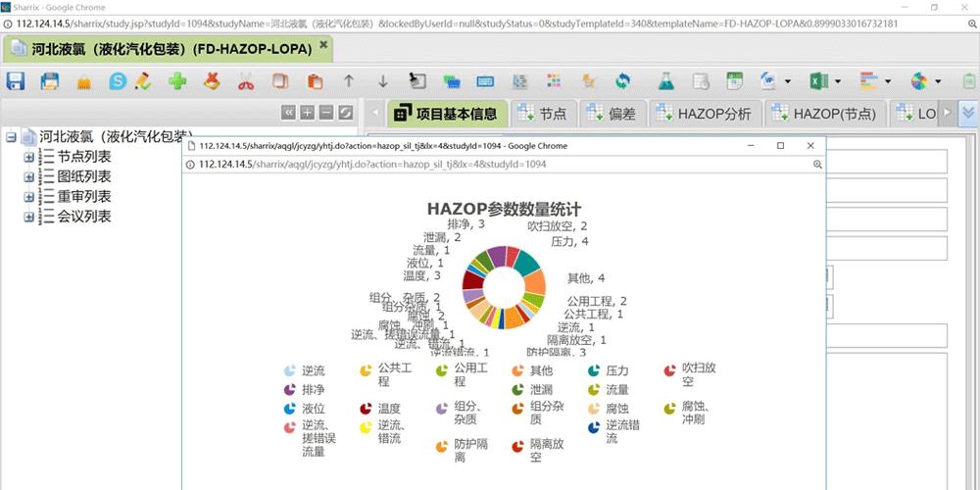Click the Excel export icon

pyautogui.click(x=818, y=81)
